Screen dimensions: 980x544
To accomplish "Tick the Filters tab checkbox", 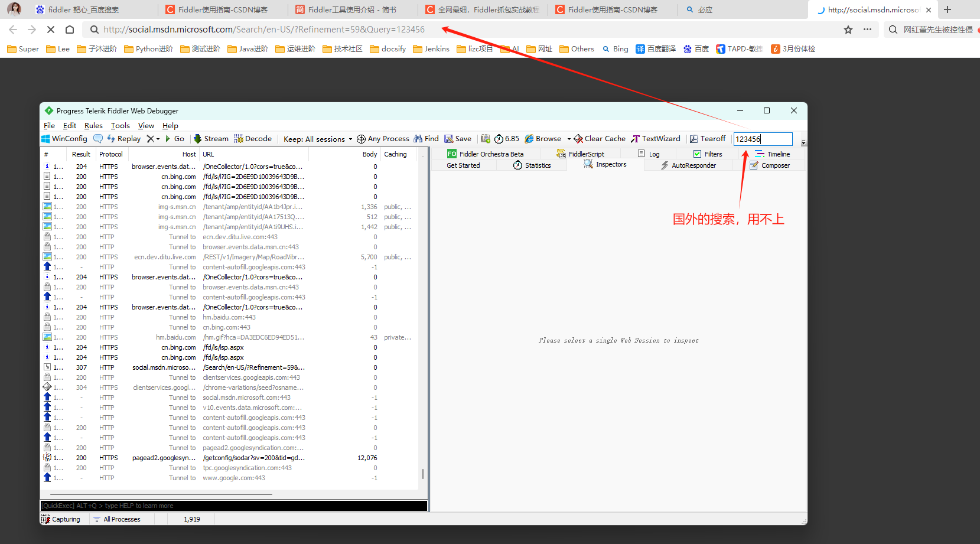I will pyautogui.click(x=697, y=154).
